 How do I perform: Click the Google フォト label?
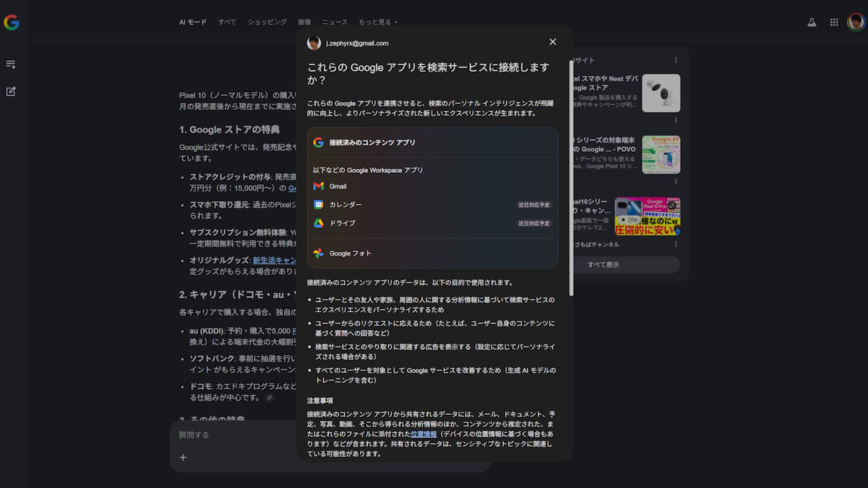point(351,253)
